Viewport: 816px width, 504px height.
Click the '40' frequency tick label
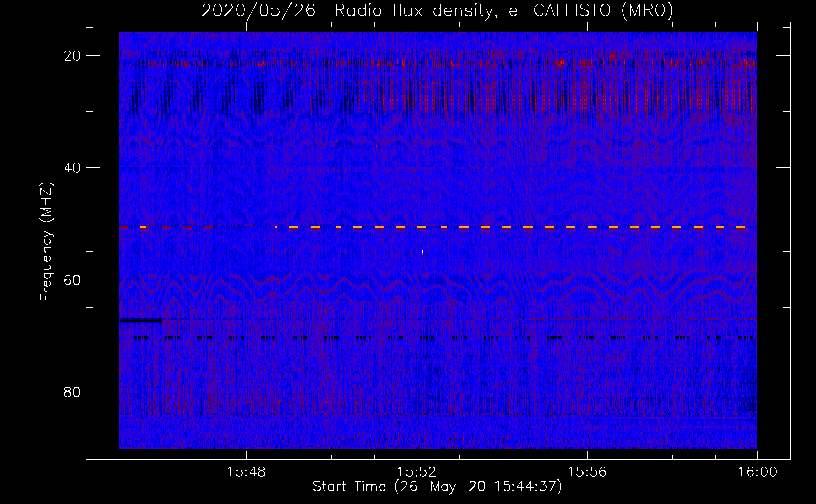73,168
